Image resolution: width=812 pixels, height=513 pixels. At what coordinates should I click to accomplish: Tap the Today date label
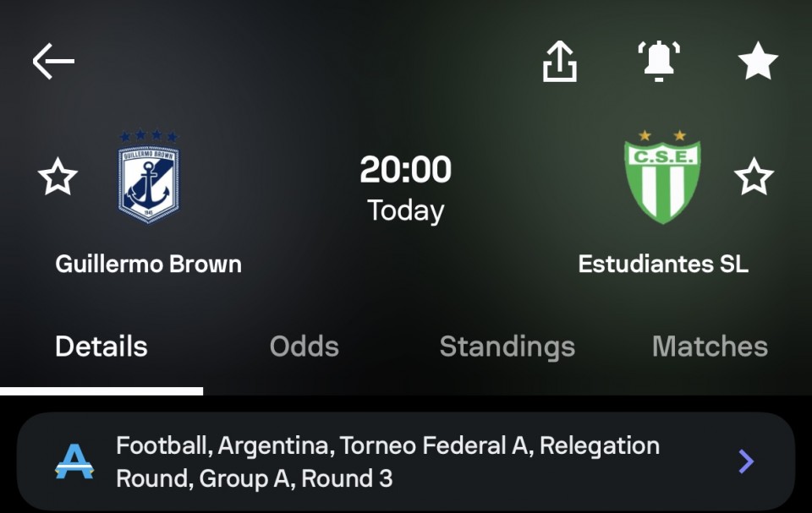[x=405, y=210]
